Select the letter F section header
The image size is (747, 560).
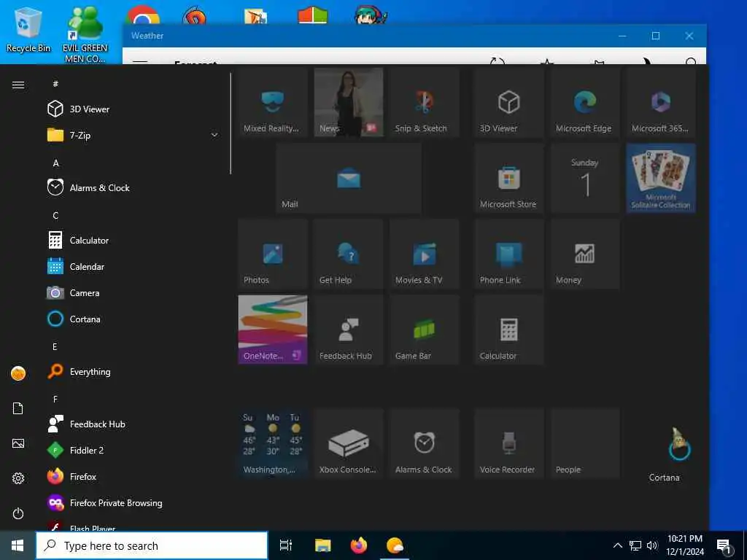[x=55, y=399]
